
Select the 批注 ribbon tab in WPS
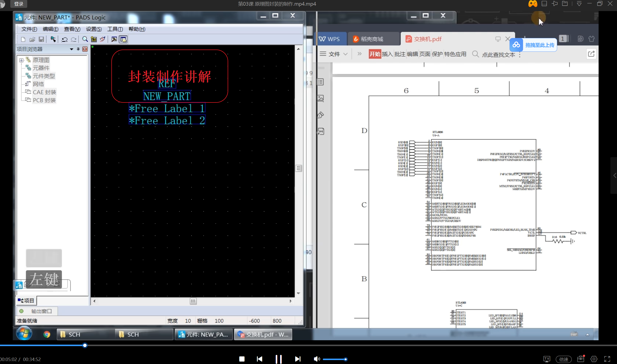tap(400, 54)
